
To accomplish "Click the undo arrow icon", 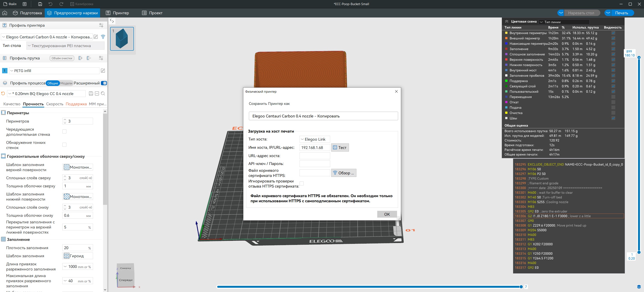I will [50, 4].
